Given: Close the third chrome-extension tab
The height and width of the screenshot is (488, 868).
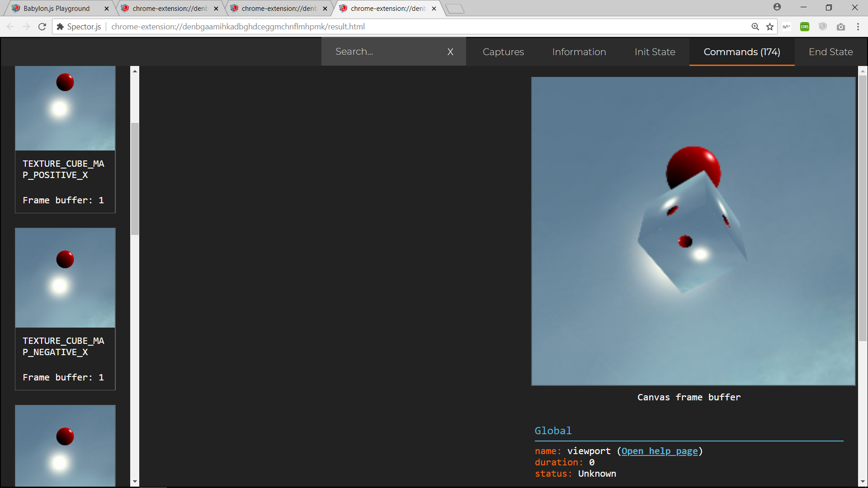Looking at the screenshot, I should (x=325, y=9).
